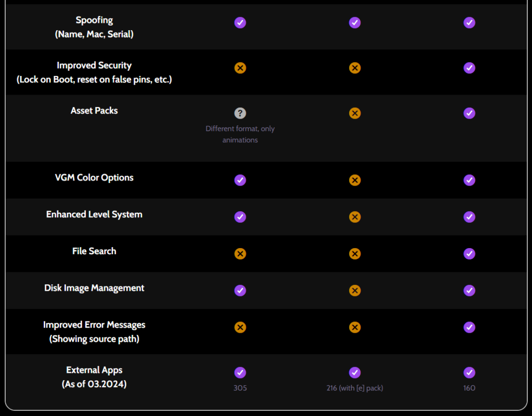Click the 'External Apps (As of 03.2024)' label
The image size is (532, 416).
pos(94,377)
